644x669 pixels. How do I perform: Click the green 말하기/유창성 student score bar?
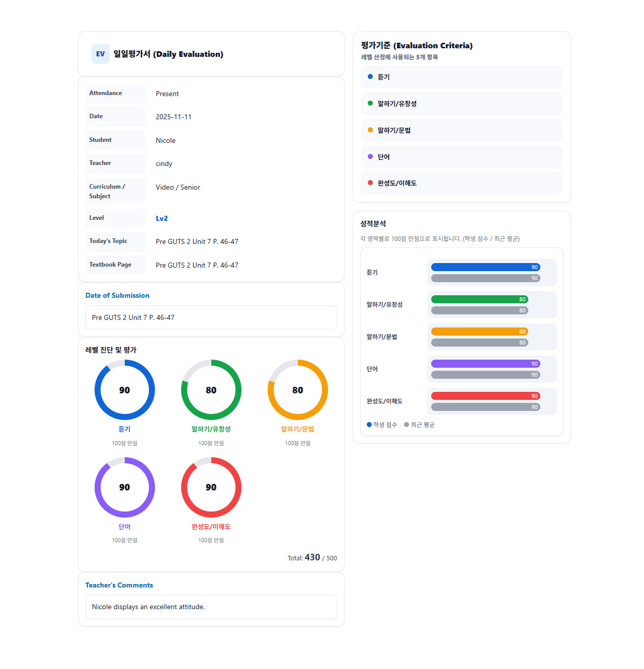pos(479,299)
